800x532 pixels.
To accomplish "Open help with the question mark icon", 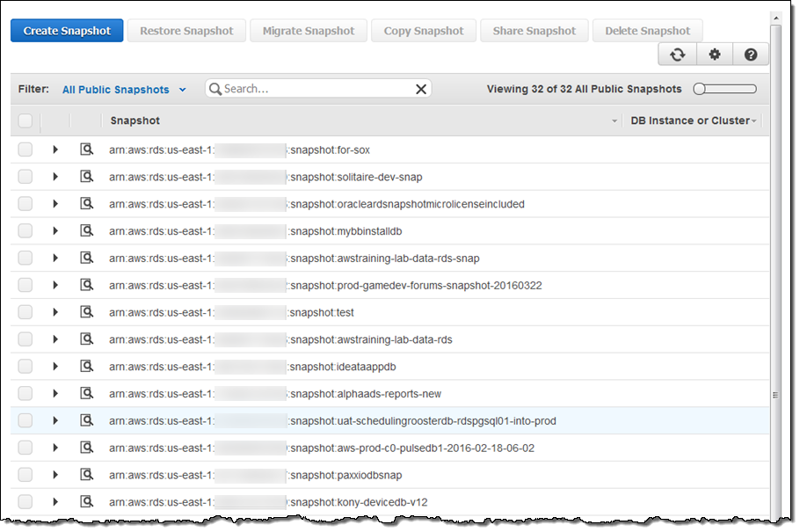I will click(x=750, y=55).
